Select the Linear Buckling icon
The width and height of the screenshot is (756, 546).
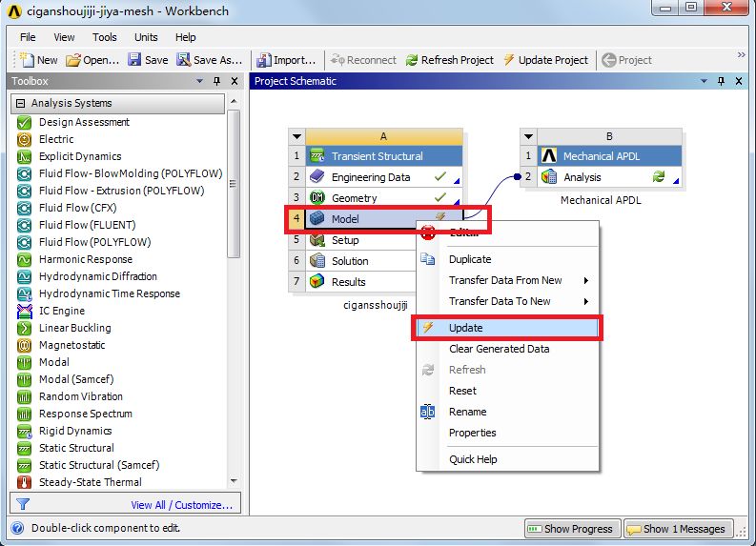coord(24,328)
